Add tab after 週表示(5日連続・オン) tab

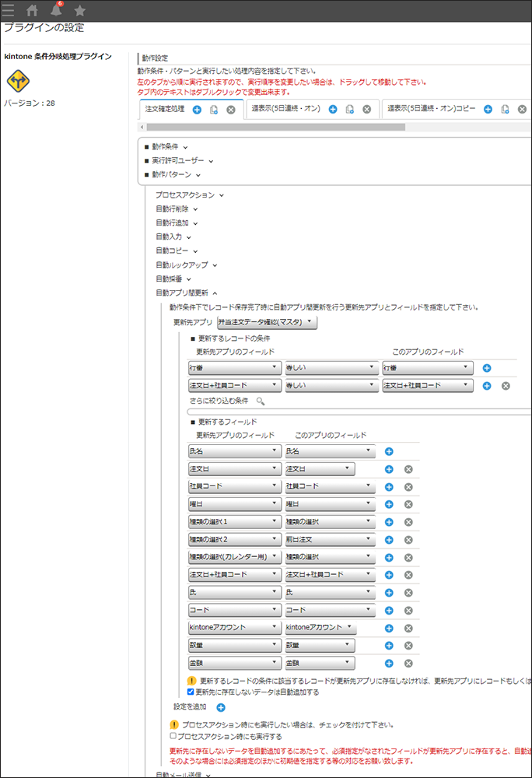tap(333, 109)
